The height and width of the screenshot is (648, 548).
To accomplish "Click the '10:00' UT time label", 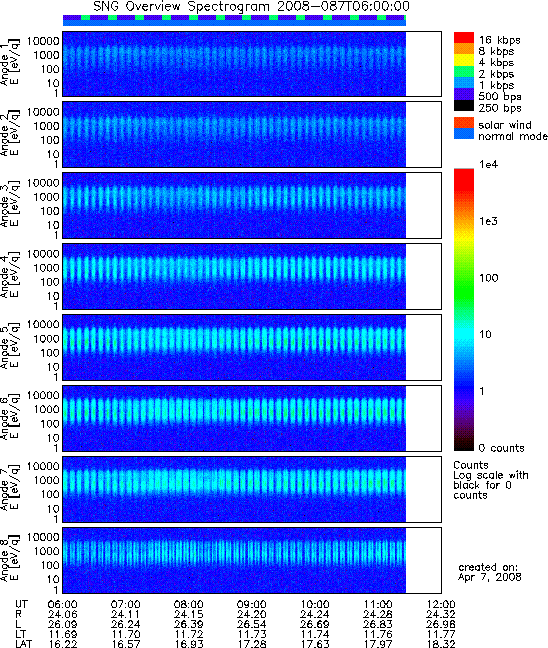I will pyautogui.click(x=315, y=605).
